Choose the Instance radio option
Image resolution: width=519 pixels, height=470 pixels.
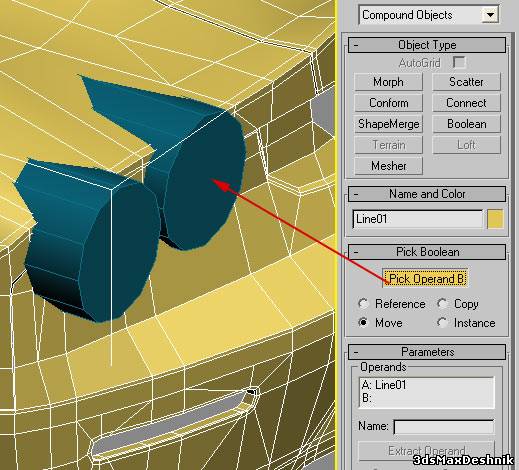pos(466,323)
